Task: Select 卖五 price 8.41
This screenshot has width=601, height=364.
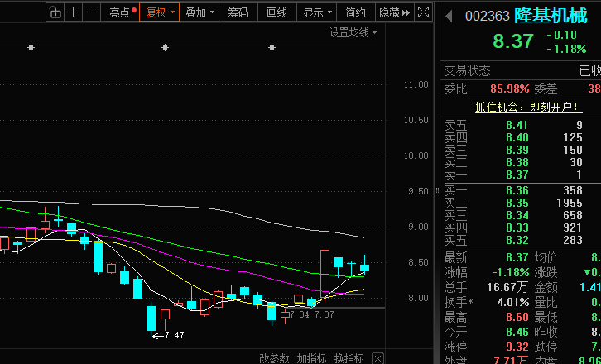Action: (517, 125)
